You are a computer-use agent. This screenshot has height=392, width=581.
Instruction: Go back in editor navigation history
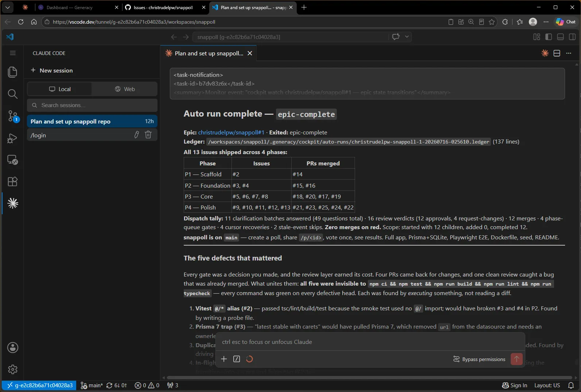coord(174,37)
